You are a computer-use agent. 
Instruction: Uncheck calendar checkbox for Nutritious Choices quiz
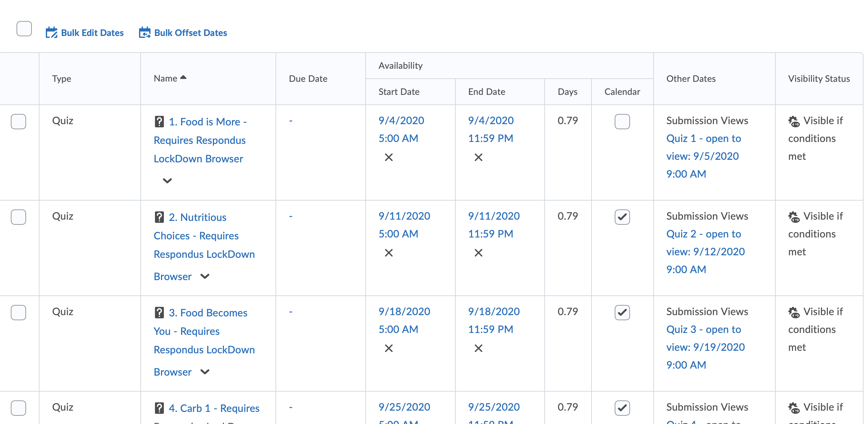pyautogui.click(x=622, y=217)
